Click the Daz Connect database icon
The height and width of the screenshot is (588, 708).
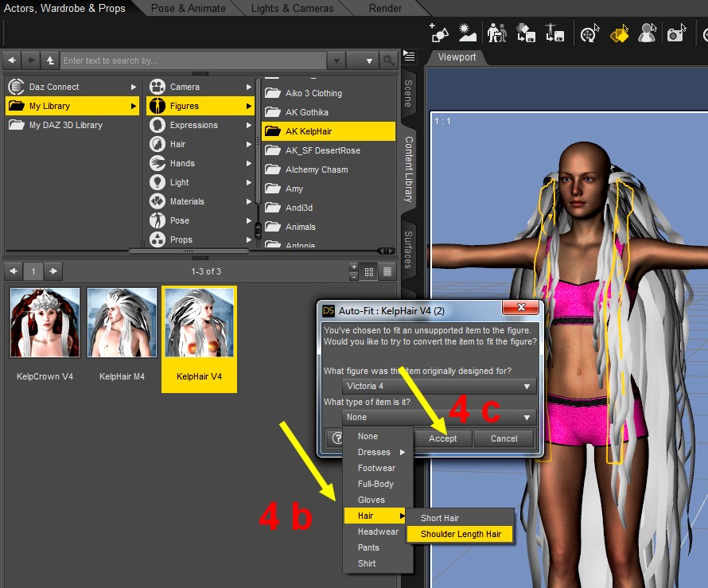[x=16, y=86]
